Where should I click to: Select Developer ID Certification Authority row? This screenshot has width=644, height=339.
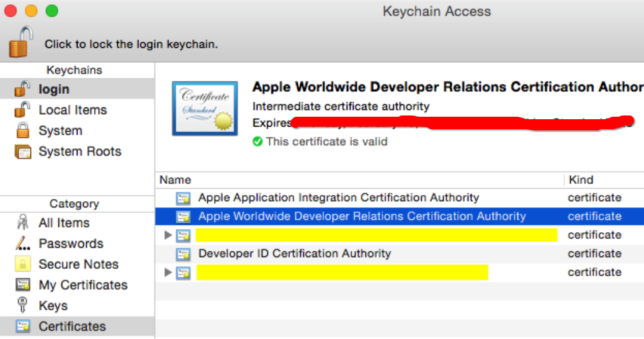(294, 253)
